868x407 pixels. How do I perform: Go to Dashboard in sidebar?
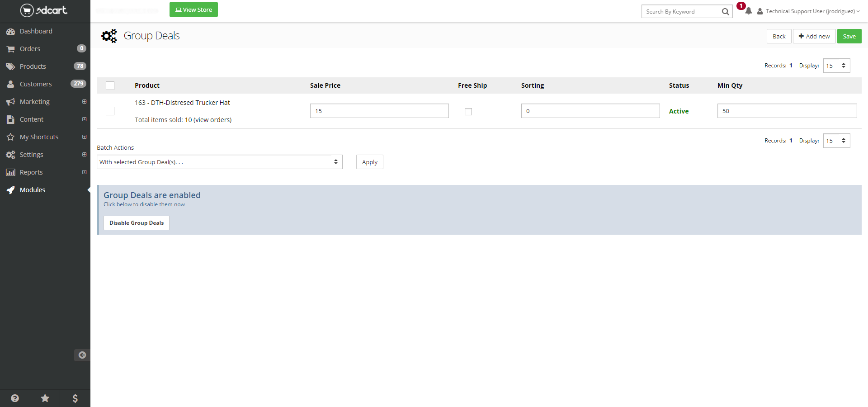36,31
